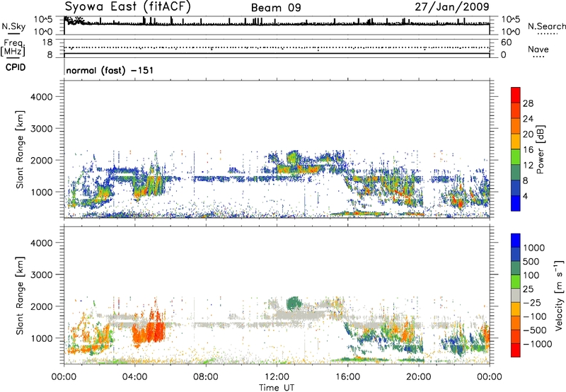Click the title 'Syowa East (fitACF)'
566x392 pixels.
coord(128,7)
